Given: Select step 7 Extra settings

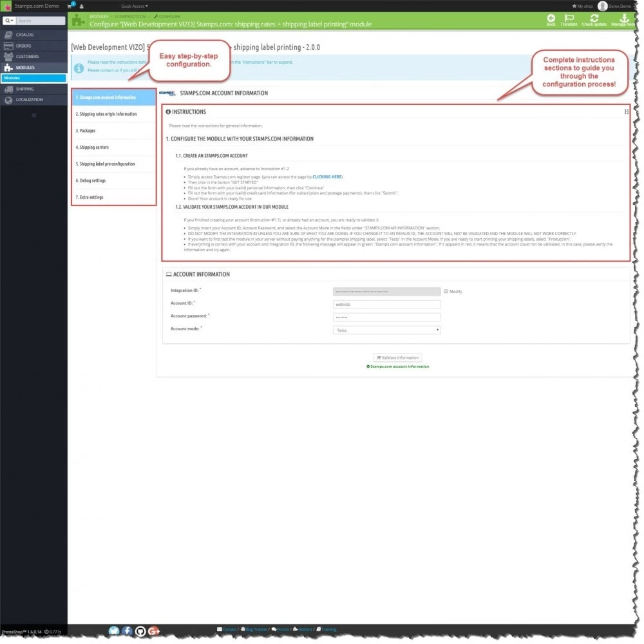Looking at the screenshot, I should 114,198.
